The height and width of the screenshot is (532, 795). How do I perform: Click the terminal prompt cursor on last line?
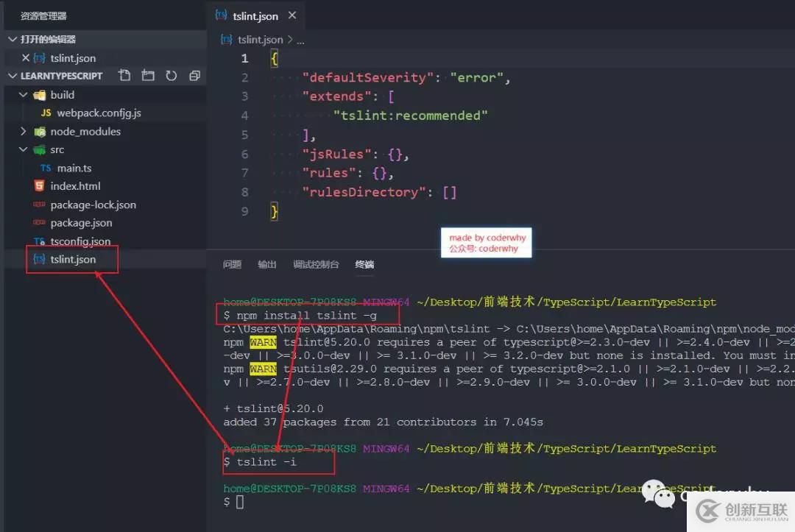(240, 502)
